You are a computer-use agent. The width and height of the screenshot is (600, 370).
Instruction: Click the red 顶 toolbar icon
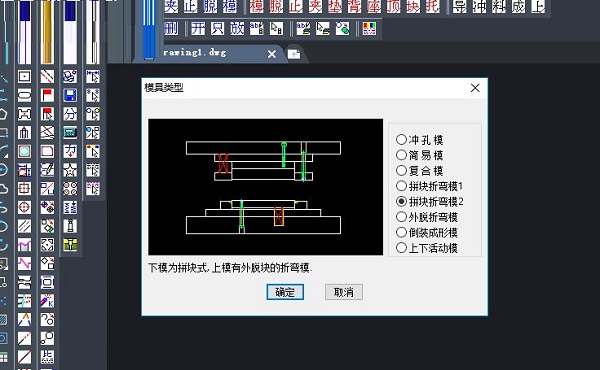pos(393,6)
